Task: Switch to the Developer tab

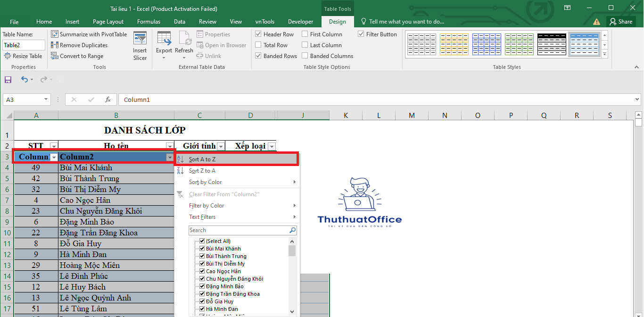Action: tap(300, 22)
